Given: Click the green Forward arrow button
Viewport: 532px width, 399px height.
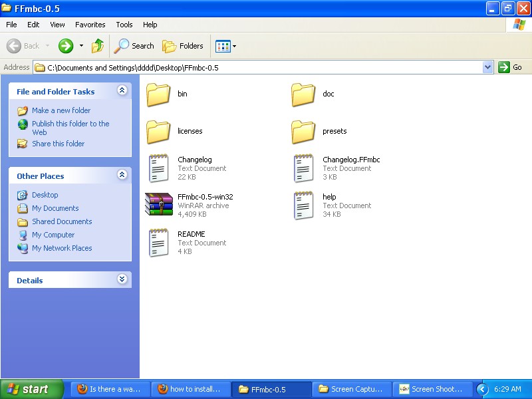Looking at the screenshot, I should tap(65, 46).
